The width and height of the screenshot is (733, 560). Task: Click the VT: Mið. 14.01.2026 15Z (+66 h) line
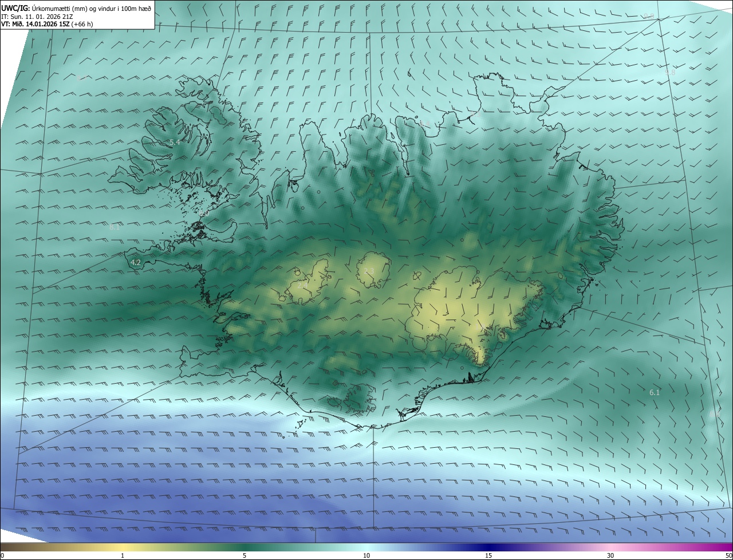click(47, 24)
